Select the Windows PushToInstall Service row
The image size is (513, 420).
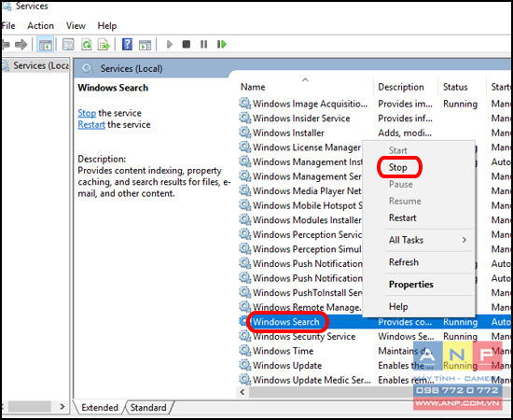(x=300, y=292)
